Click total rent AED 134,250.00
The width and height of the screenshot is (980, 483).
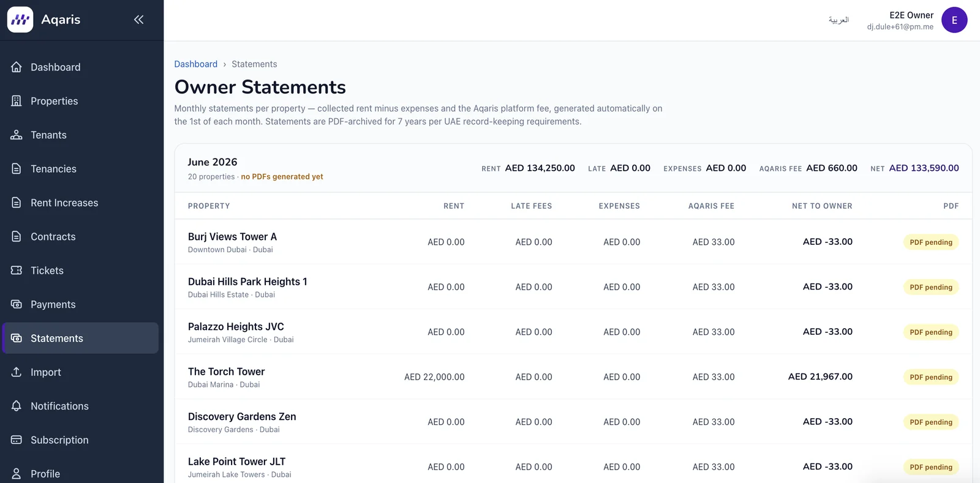540,168
